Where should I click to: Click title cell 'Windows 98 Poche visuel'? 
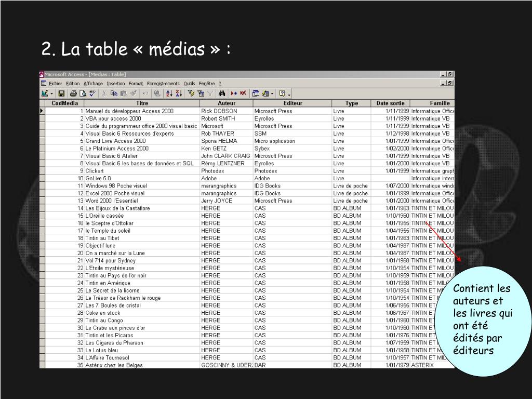pos(142,185)
